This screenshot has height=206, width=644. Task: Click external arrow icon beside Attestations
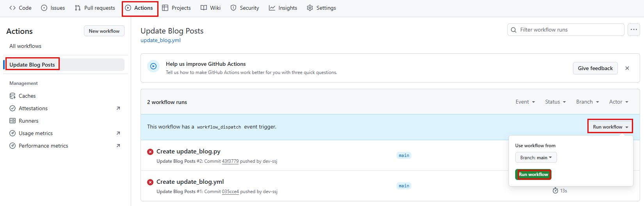118,108
